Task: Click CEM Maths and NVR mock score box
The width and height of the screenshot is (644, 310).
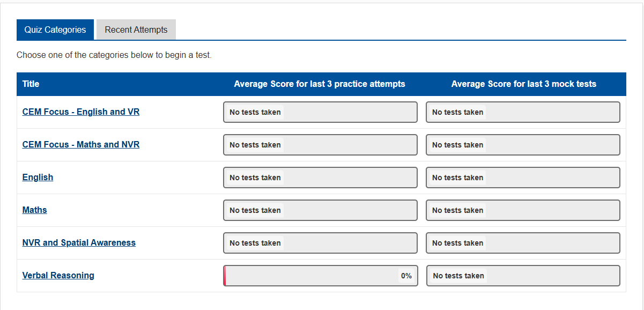Action: [523, 145]
